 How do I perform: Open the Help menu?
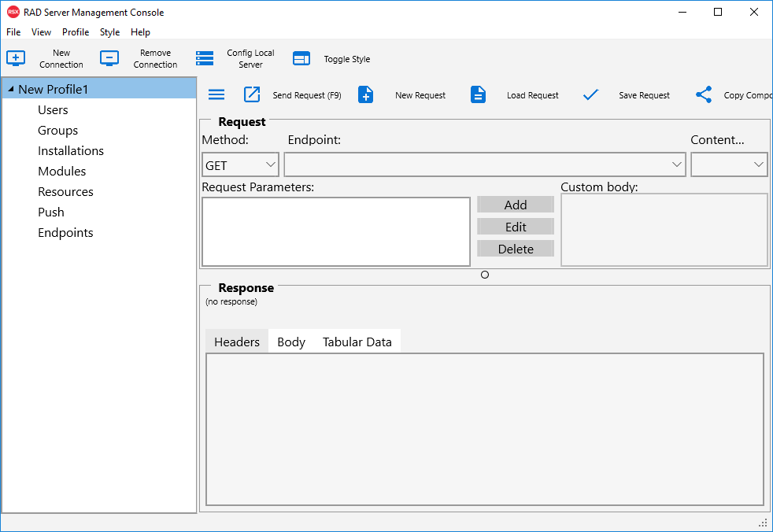(x=140, y=32)
